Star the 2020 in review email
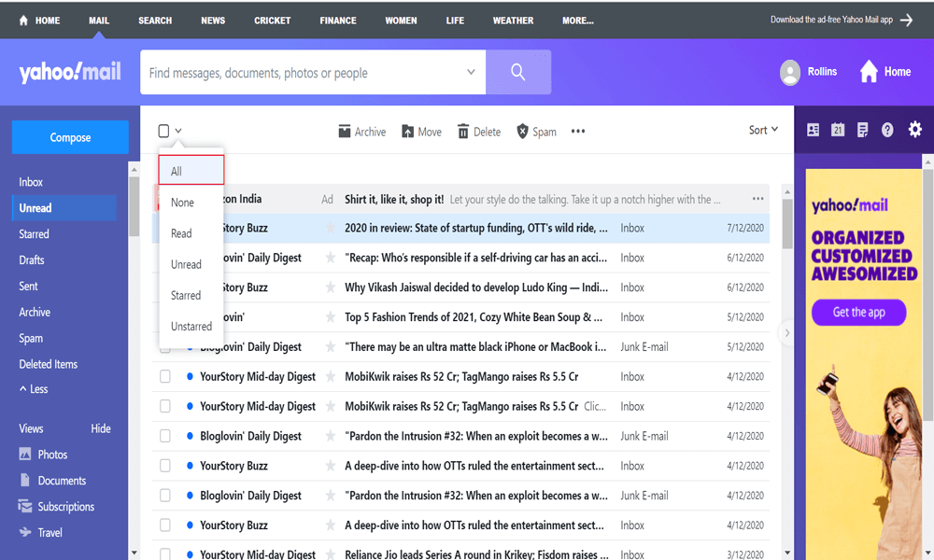Image resolution: width=934 pixels, height=560 pixels. 329,228
